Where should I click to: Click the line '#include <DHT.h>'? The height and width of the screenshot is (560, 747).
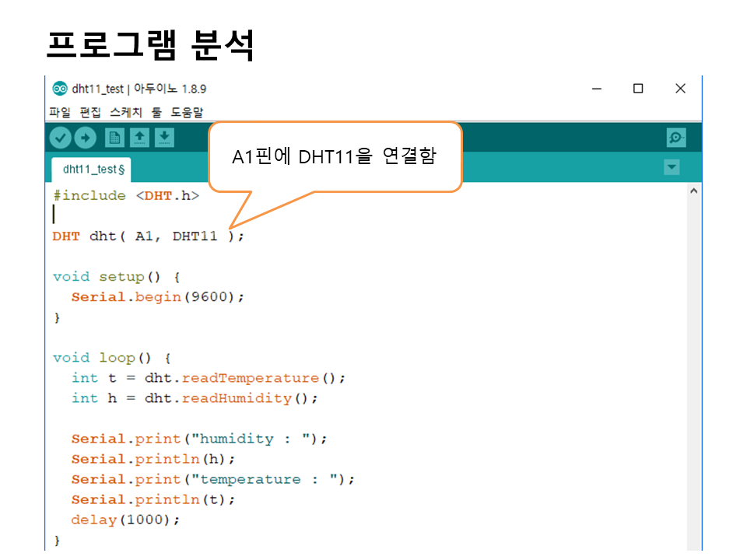click(126, 196)
